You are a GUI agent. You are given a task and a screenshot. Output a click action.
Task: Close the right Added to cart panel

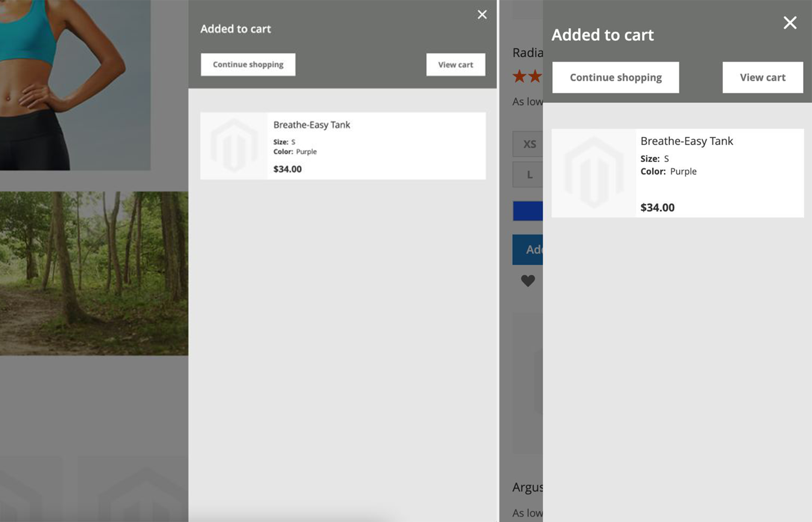click(790, 23)
